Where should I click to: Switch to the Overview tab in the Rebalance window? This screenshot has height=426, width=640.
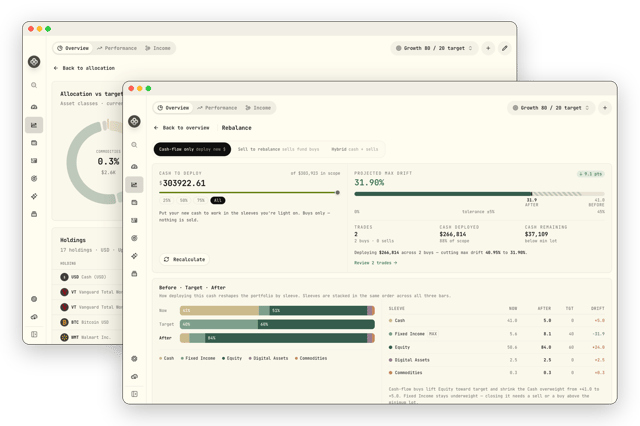pos(173,108)
